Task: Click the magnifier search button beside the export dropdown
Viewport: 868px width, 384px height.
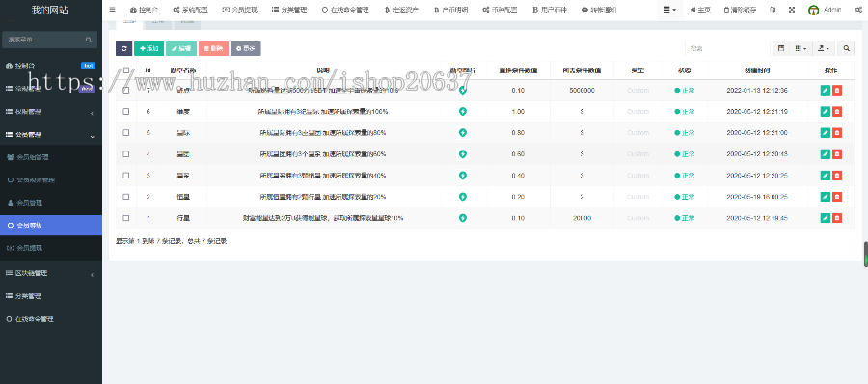Action: click(846, 49)
